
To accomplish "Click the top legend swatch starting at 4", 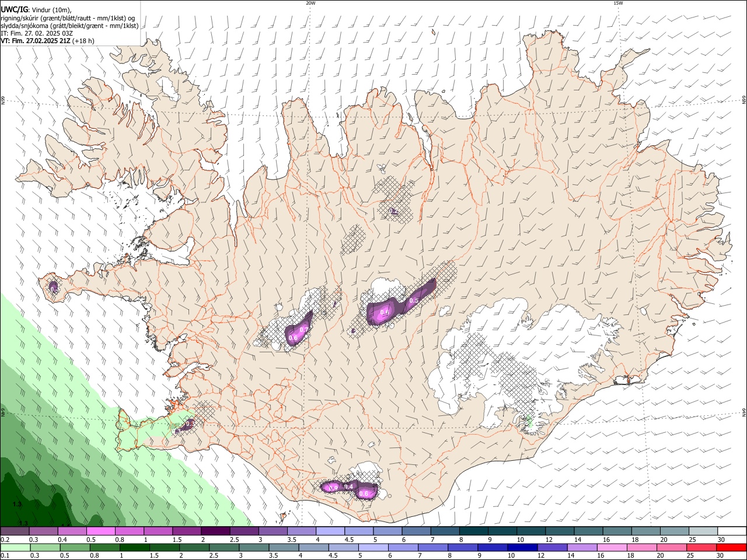I will point(330,531).
